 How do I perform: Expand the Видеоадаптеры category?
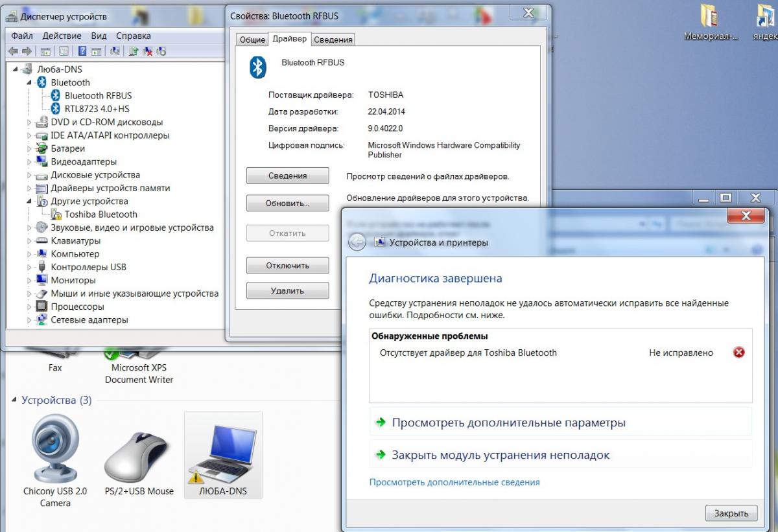(29, 161)
